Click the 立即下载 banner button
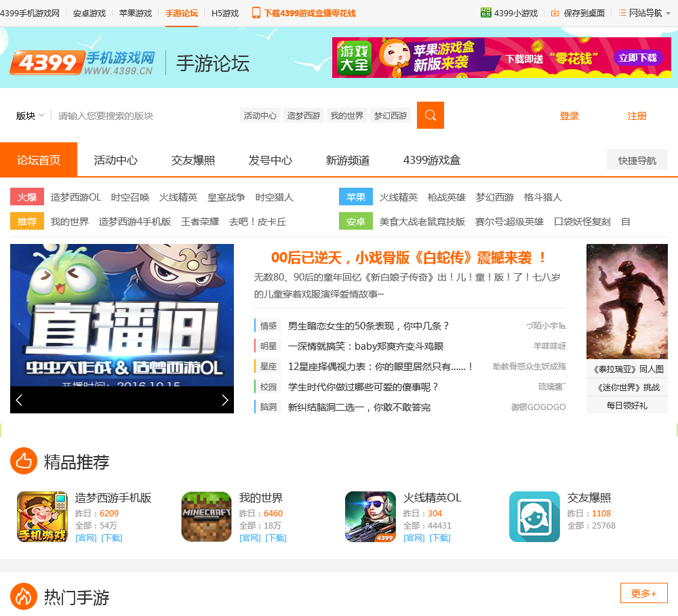This screenshot has width=678, height=616. (637, 58)
